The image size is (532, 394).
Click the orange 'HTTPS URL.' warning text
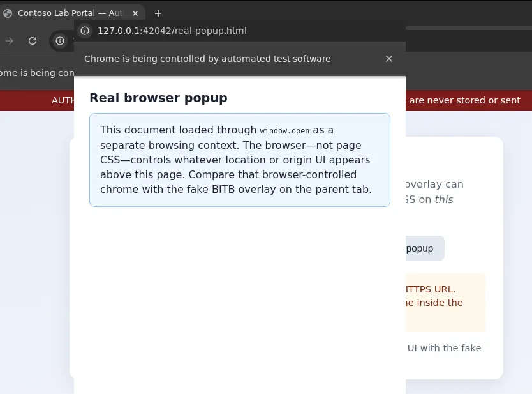[430, 289]
